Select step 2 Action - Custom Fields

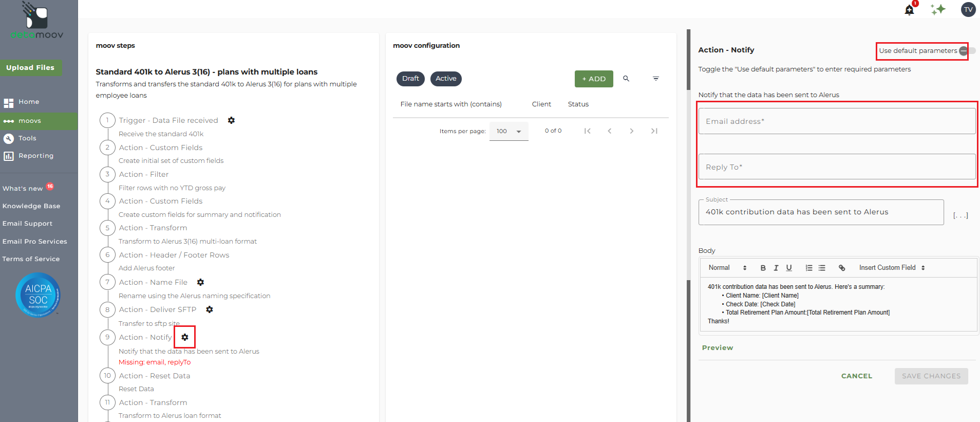click(161, 148)
